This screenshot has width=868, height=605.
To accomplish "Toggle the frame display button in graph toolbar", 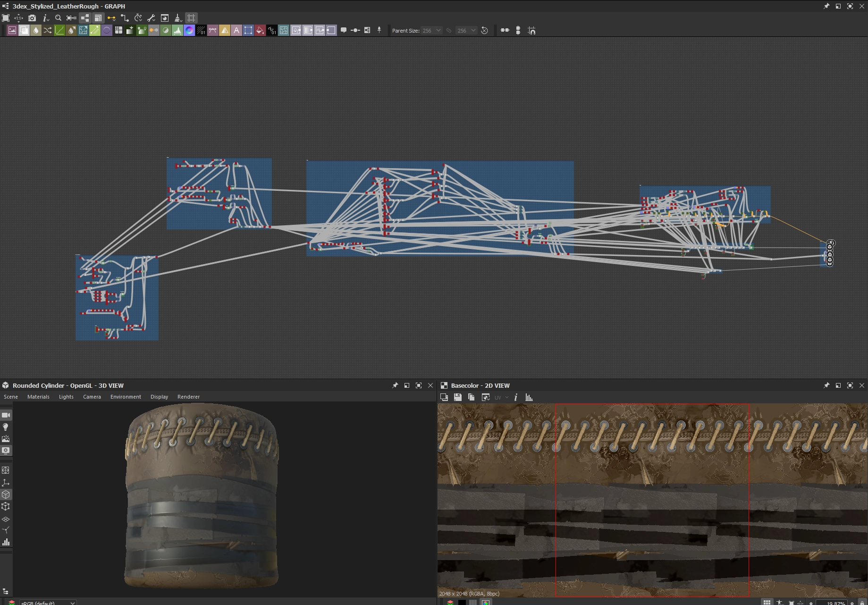I will point(191,18).
